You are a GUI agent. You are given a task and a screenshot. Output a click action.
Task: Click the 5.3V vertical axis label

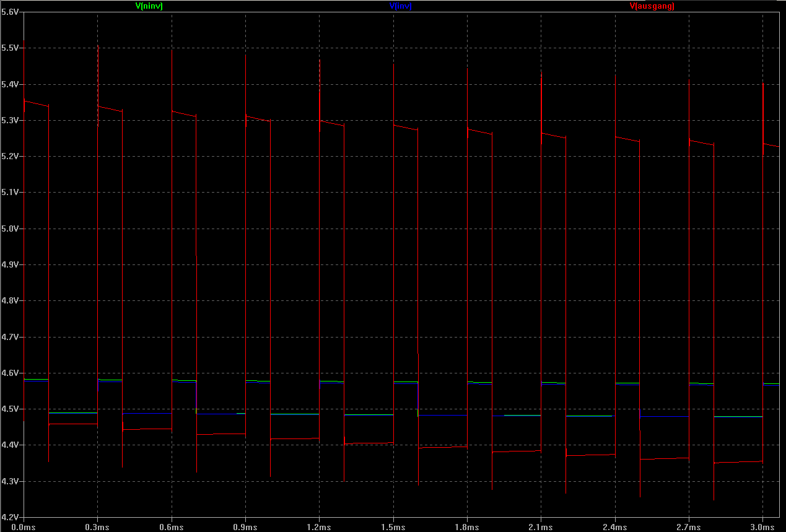click(10, 120)
